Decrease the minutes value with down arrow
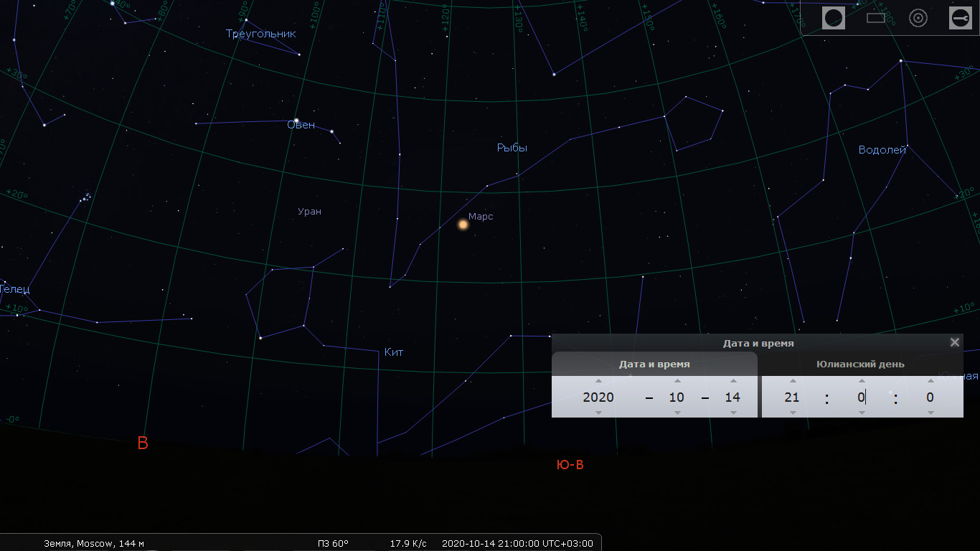Image resolution: width=980 pixels, height=551 pixels. coord(862,413)
